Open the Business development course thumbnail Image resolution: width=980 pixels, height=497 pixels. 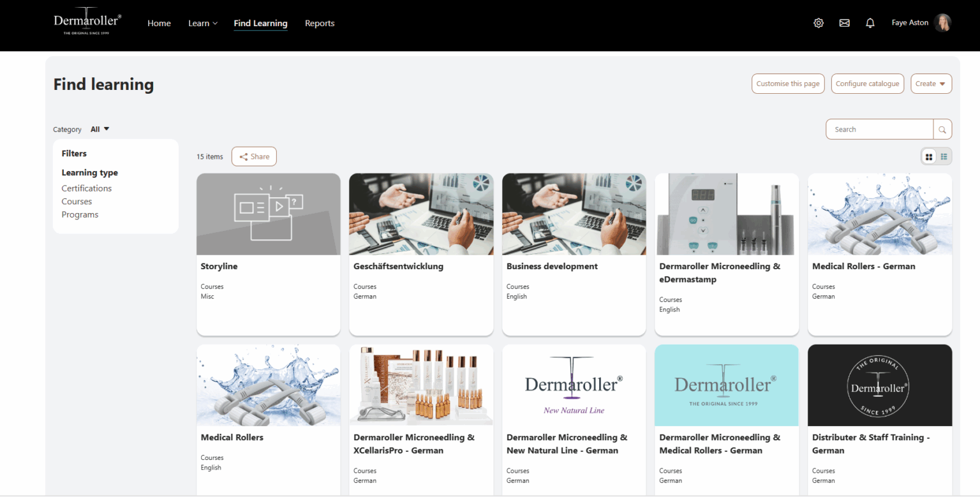(573, 214)
